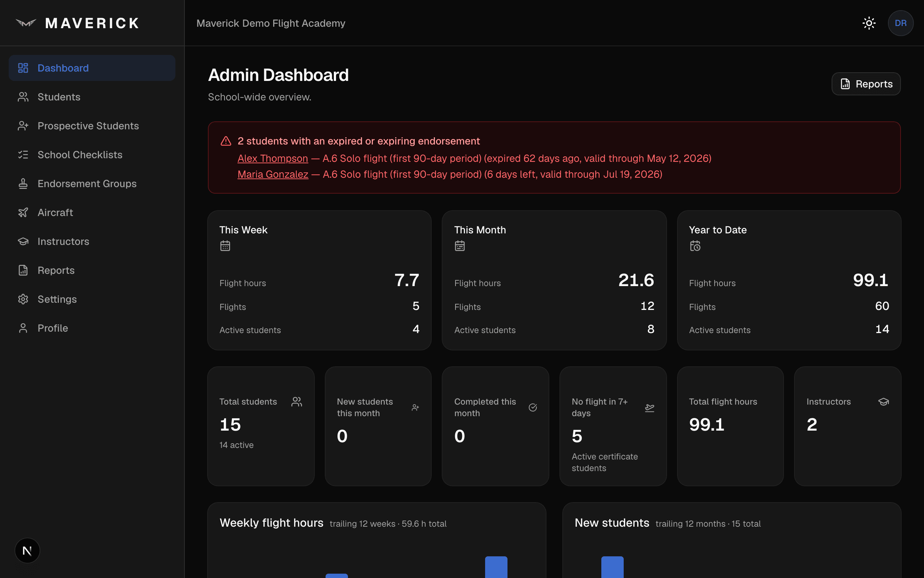Screen dimensions: 924x578
Task: Click the No flight in 7+ days plane icon
Action: pyautogui.click(x=649, y=408)
